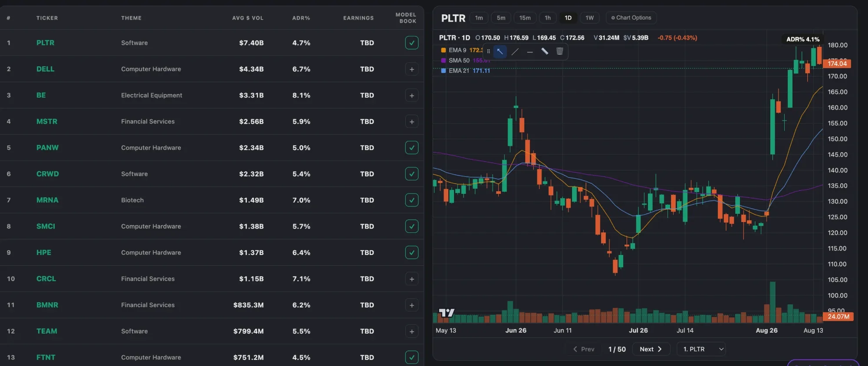Image resolution: width=868 pixels, height=366 pixels.
Task: Open MRNA ticker link
Action: pyautogui.click(x=47, y=200)
